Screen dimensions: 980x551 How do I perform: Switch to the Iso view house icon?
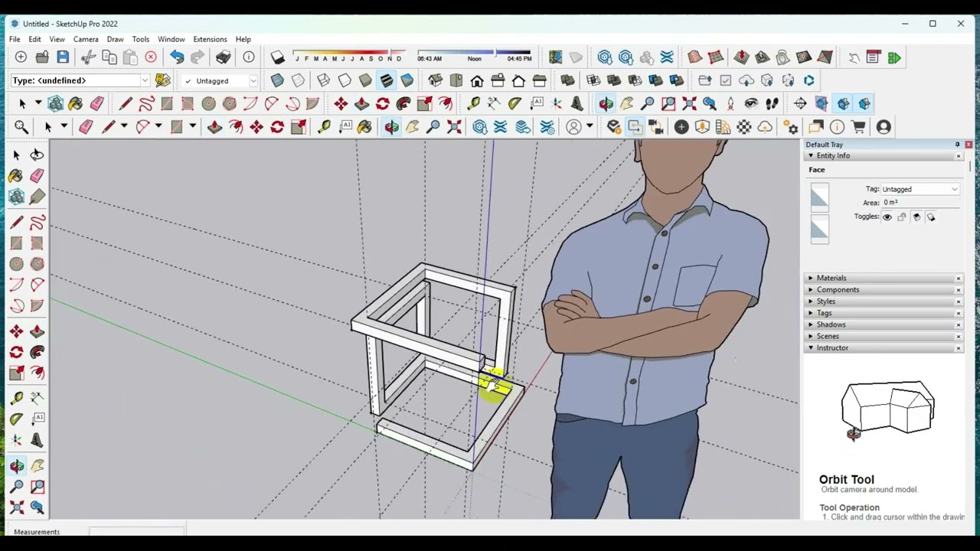point(435,80)
